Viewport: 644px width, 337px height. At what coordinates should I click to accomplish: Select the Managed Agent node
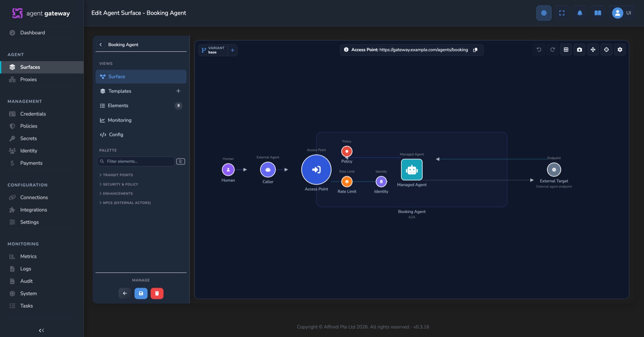[412, 170]
